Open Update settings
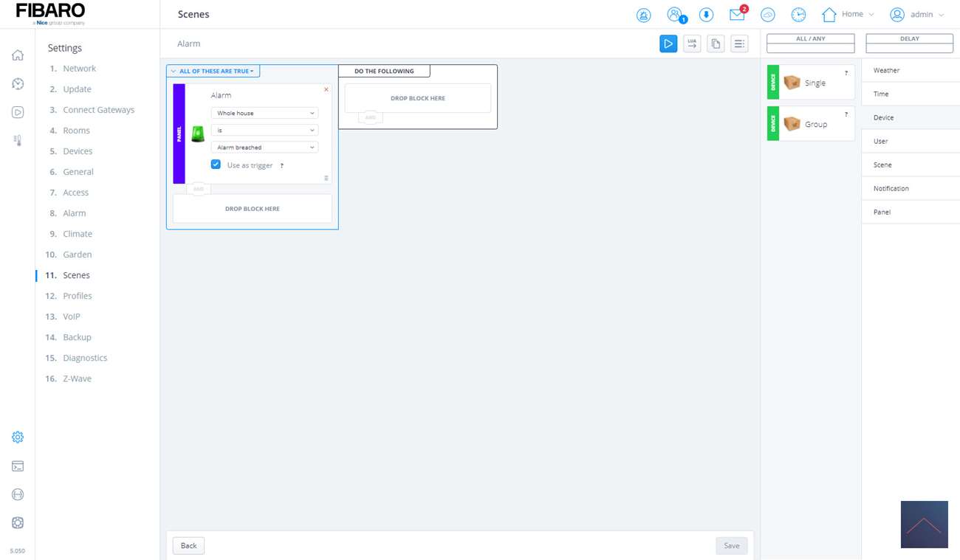The image size is (960, 560). (77, 89)
